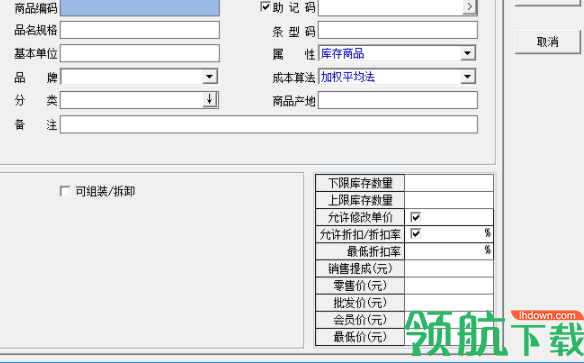
Task: Click the 批发价(元) value cell
Action: click(449, 303)
